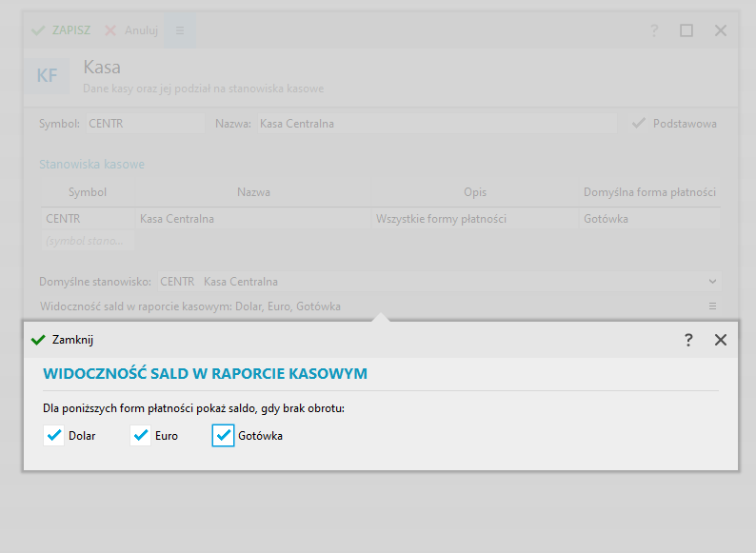Open help icon in Kasa window
Screen dimensions: 756x553
[654, 30]
